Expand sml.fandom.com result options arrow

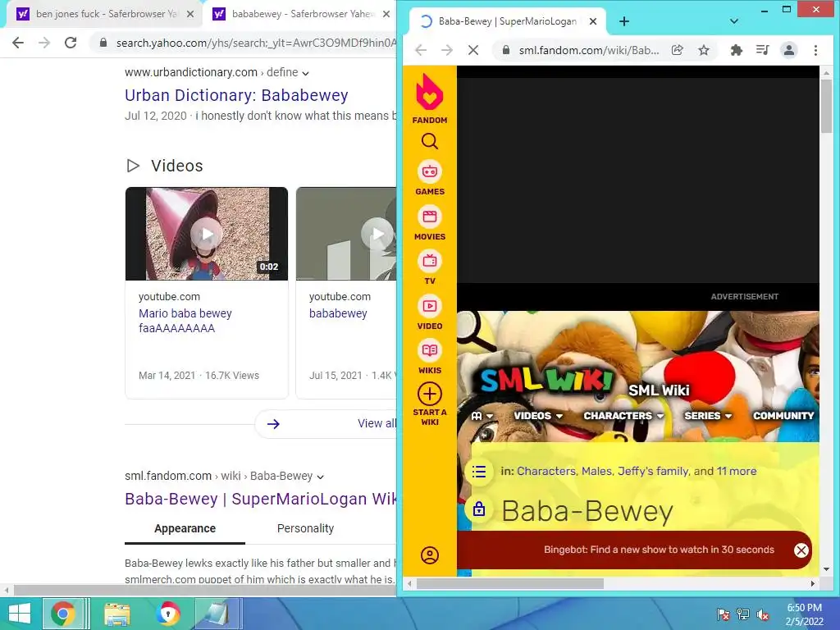coord(321,477)
